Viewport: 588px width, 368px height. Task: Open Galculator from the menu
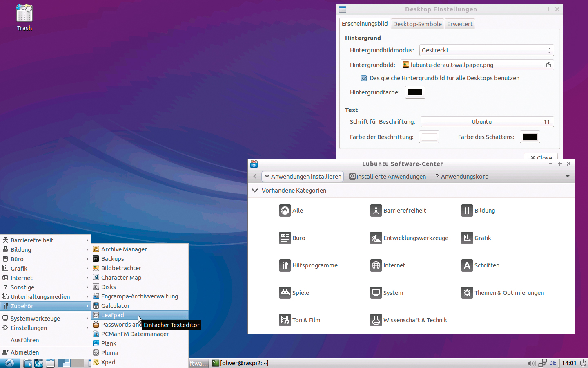pos(140,306)
